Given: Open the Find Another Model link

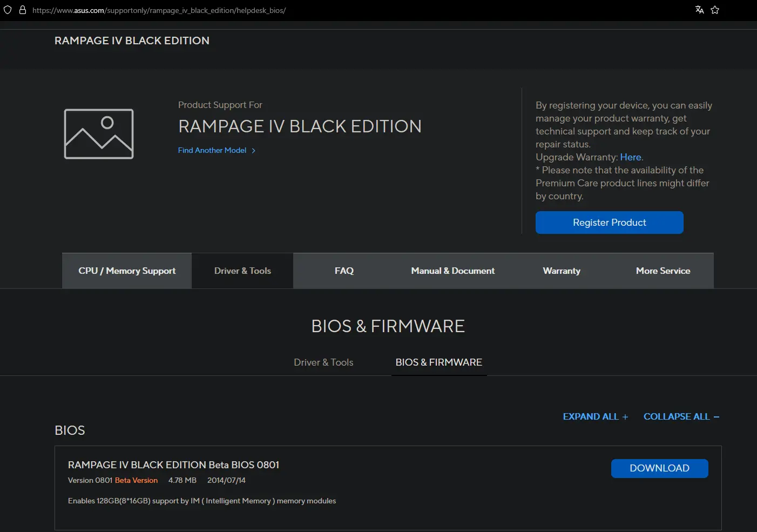Looking at the screenshot, I should coord(217,150).
